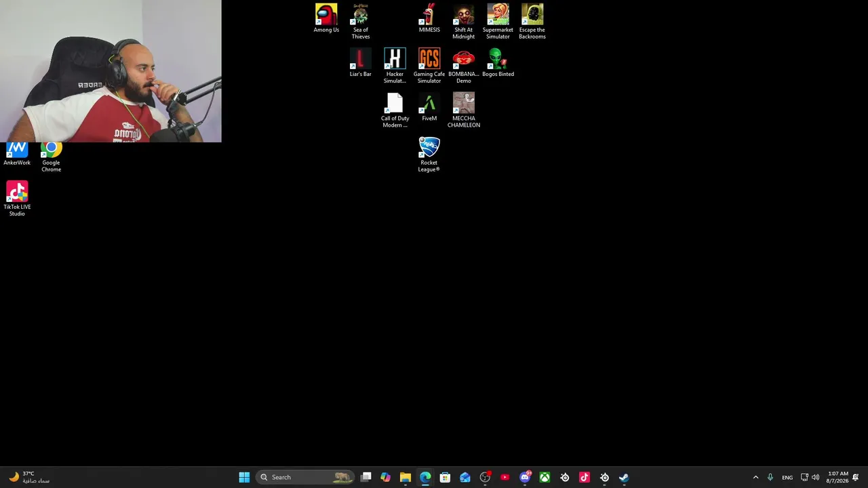Click the network status tray icon
868x488 pixels.
tap(804, 477)
